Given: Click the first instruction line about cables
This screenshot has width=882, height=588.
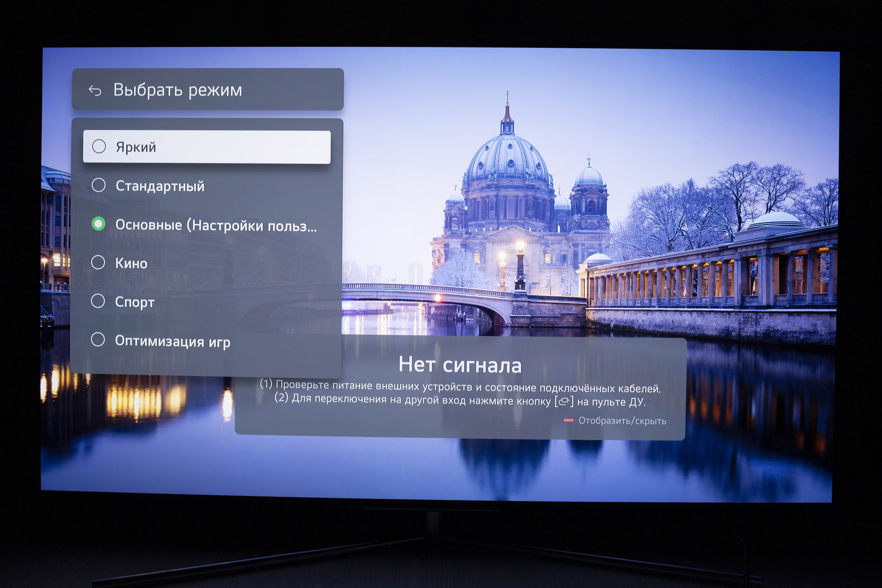Looking at the screenshot, I should (460, 387).
